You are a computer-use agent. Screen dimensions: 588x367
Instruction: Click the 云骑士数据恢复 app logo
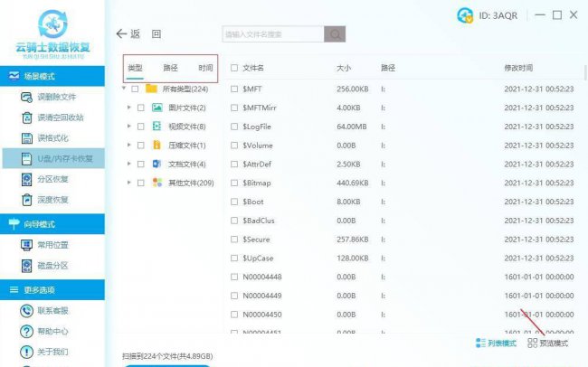(x=52, y=33)
